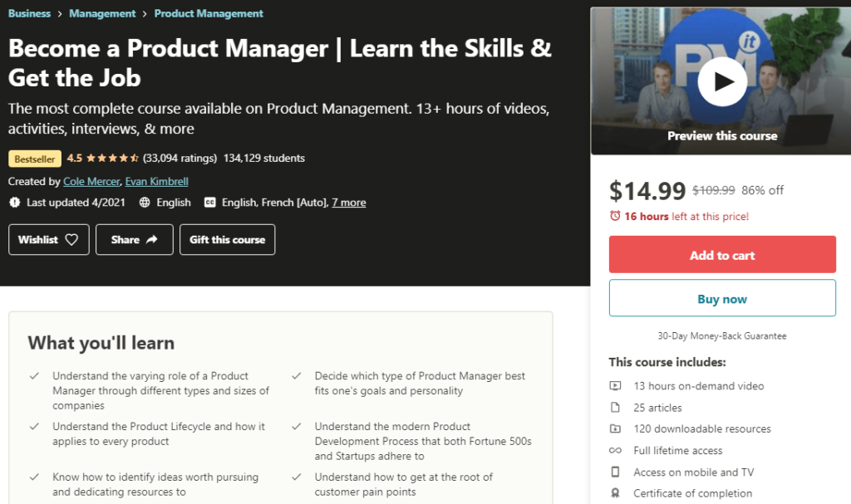The height and width of the screenshot is (504, 851).
Task: Click the last updated badge icon
Action: (14, 203)
